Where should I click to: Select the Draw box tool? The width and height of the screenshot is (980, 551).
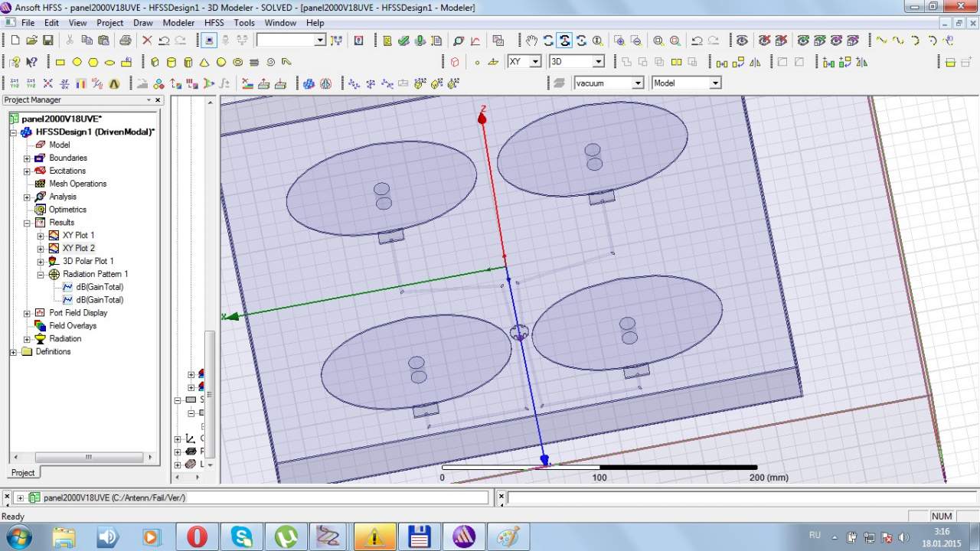(x=154, y=62)
